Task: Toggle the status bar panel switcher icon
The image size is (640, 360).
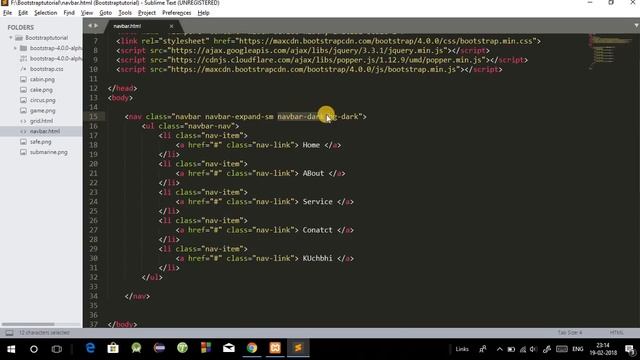Action: pyautogui.click(x=9, y=333)
